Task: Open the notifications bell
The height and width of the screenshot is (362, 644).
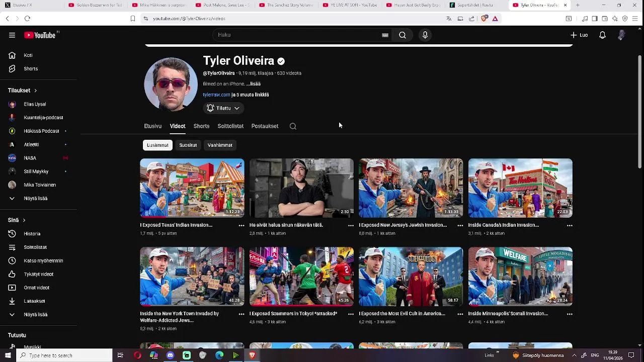Action: 602,35
